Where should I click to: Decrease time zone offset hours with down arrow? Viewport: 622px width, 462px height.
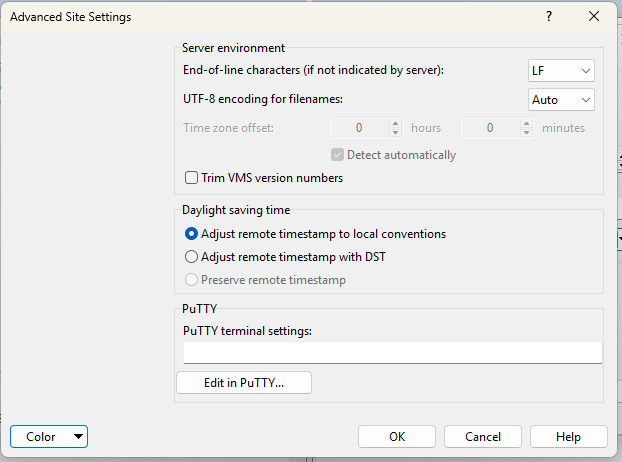point(395,133)
